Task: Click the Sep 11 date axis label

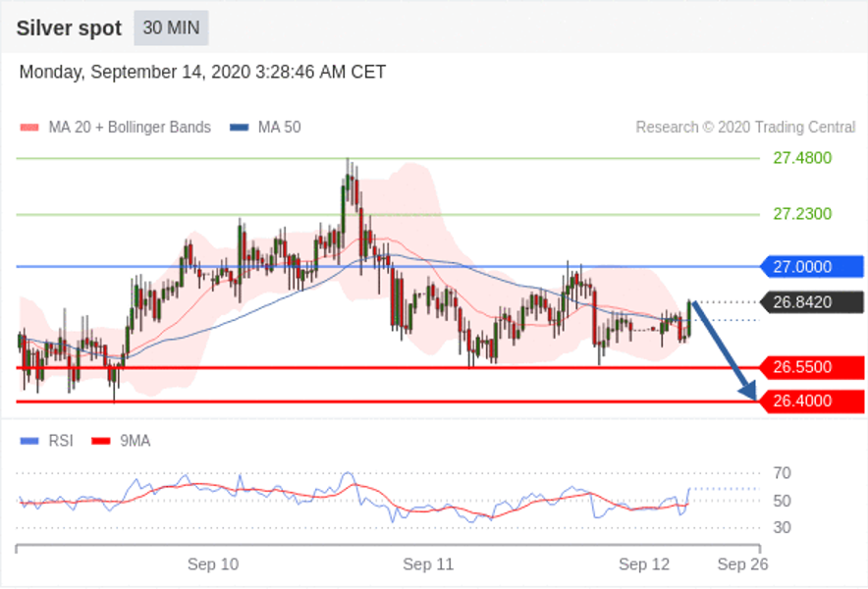Action: click(428, 564)
